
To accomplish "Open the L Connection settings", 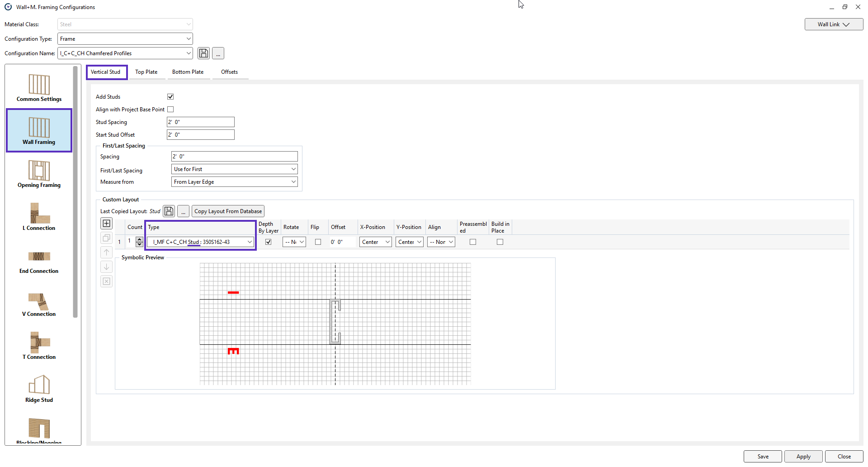I will coord(39,217).
